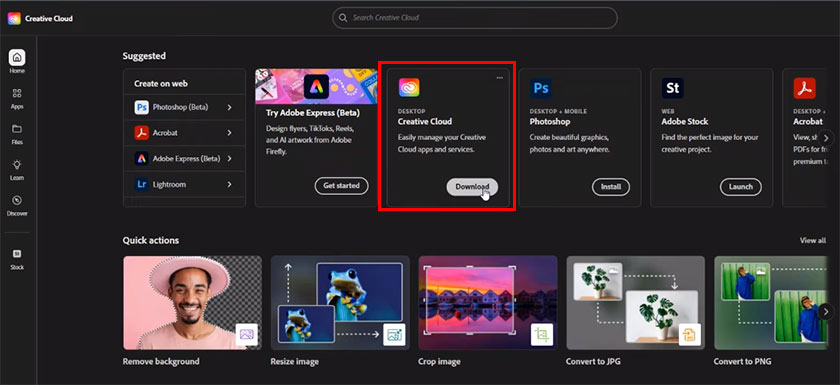Viewport: 840px width, 385px height.
Task: Open the Apps sidebar icon
Action: pyautogui.click(x=17, y=93)
